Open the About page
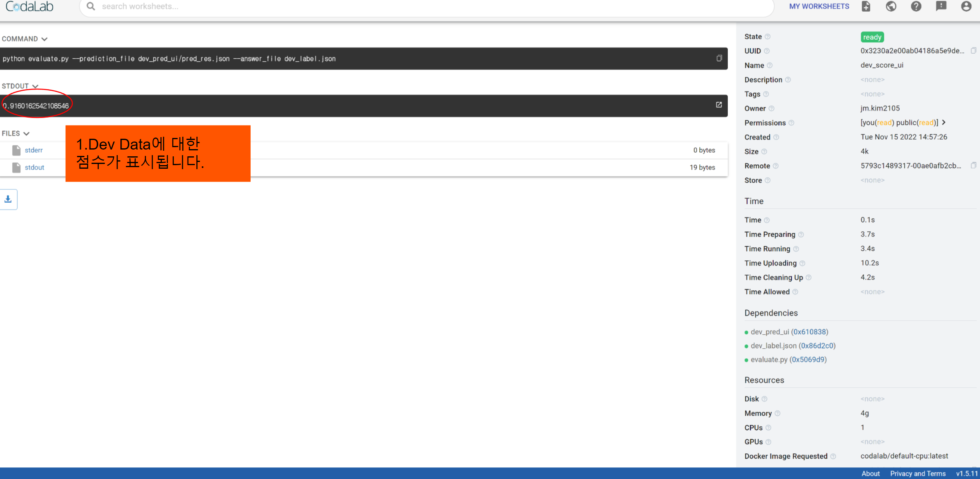The width and height of the screenshot is (980, 479). [870, 473]
